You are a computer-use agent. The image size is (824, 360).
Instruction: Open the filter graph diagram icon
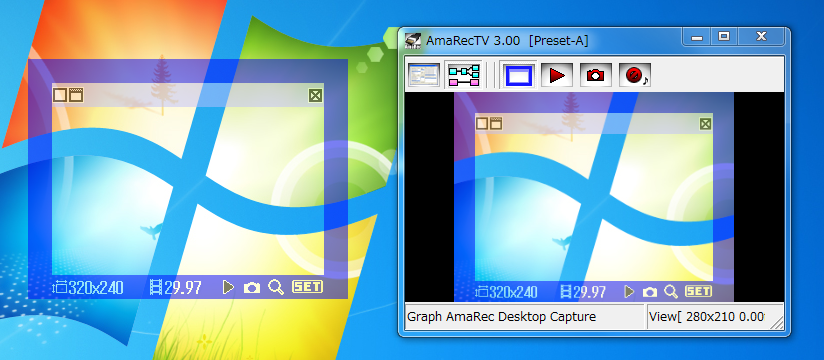463,76
